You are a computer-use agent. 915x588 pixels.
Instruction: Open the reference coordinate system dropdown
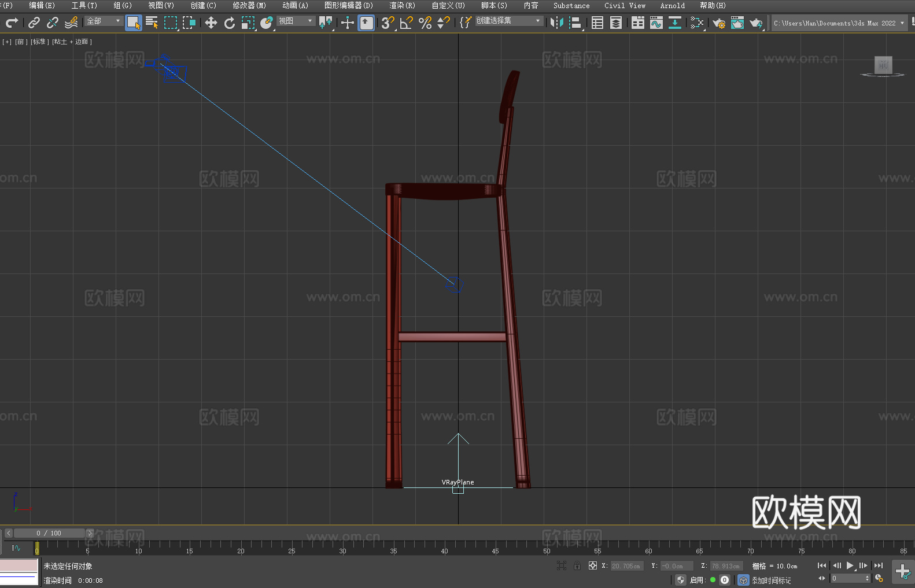pyautogui.click(x=296, y=21)
